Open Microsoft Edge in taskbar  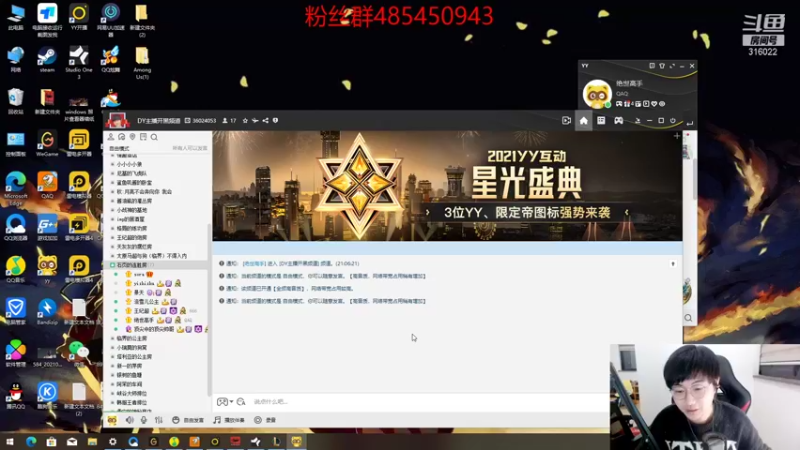(x=31, y=442)
